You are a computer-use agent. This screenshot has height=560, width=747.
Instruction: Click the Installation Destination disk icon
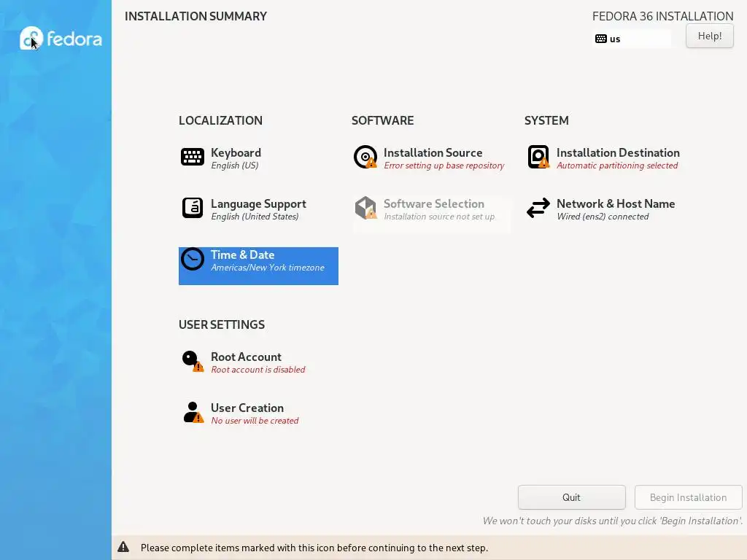pyautogui.click(x=538, y=157)
